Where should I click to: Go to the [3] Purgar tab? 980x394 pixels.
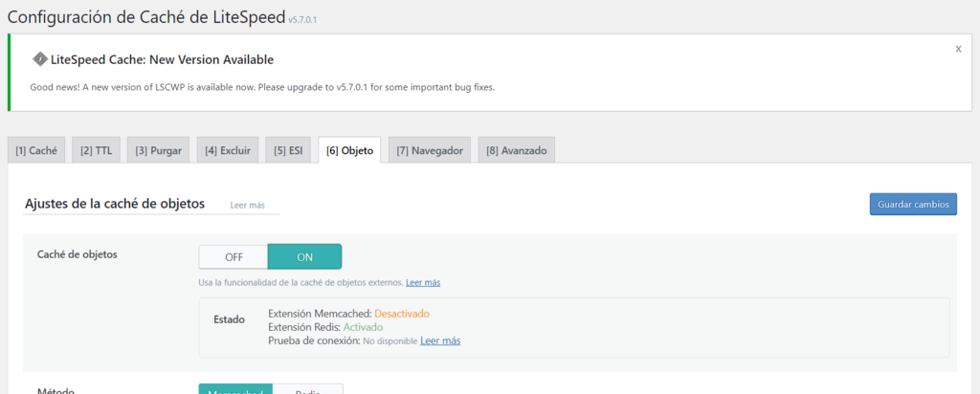[x=159, y=150]
